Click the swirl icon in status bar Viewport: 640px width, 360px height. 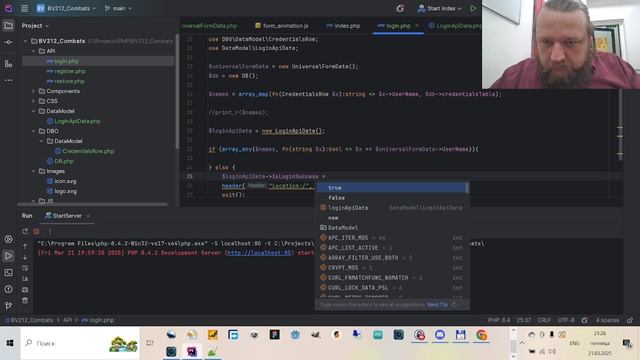[584, 320]
